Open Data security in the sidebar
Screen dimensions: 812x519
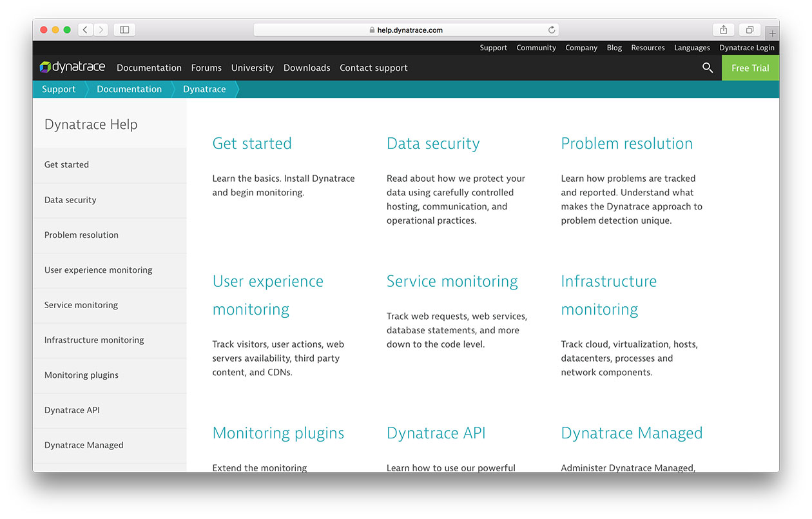[x=110, y=200]
